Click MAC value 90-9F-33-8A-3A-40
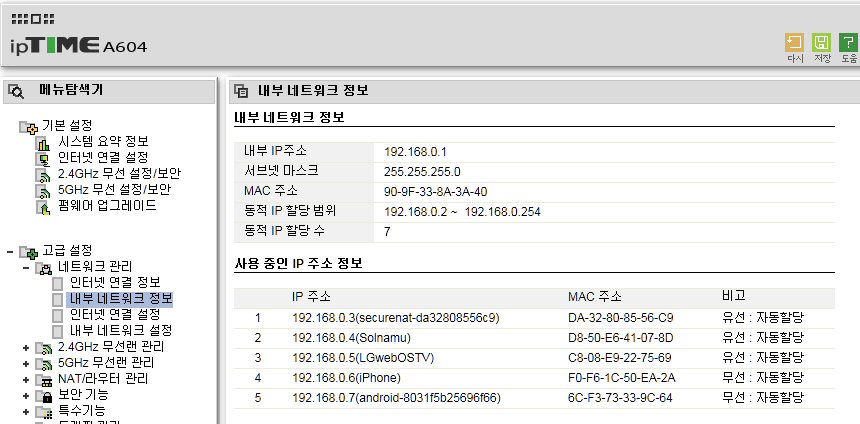Viewport: 860px width, 424px height. (436, 191)
